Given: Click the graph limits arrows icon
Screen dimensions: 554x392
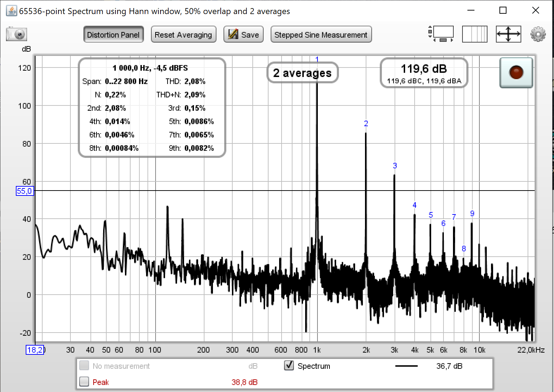Looking at the screenshot, I should [x=508, y=34].
